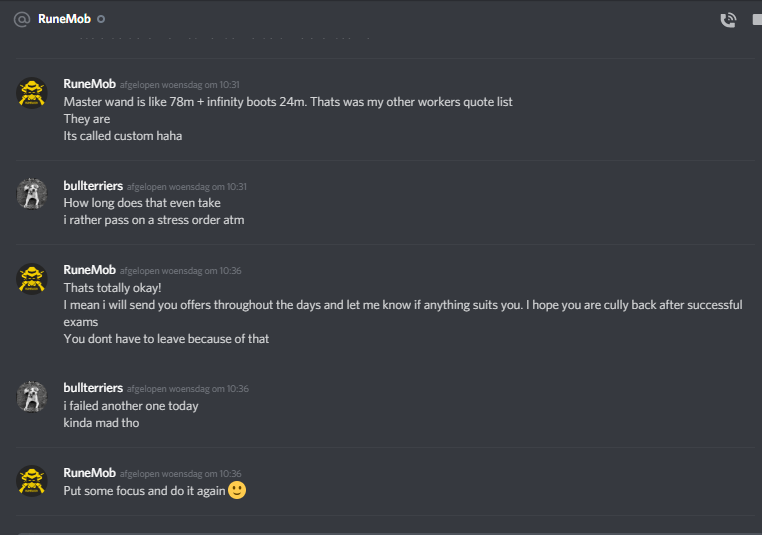Viewport: 762px width, 535px height.
Task: Click RuneMob's avatar beside "Put some focus" message
Action: click(x=33, y=482)
